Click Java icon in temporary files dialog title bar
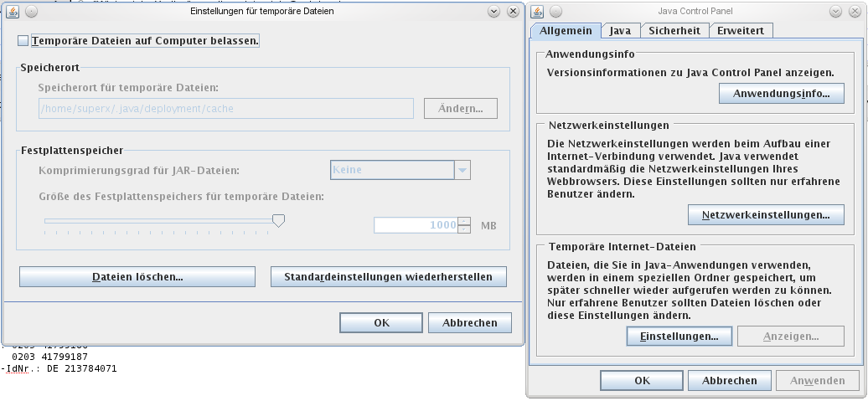Screen dimensions: 868x401 [x=13, y=11]
